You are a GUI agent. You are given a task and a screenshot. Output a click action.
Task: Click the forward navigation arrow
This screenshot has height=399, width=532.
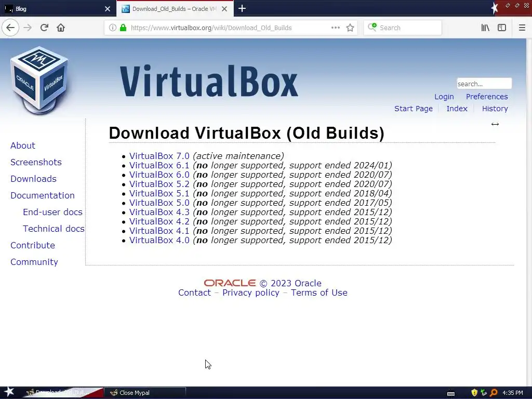28,28
